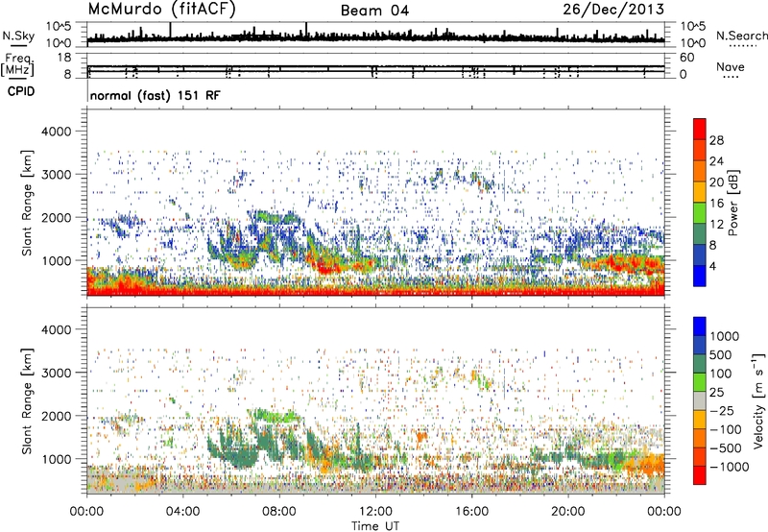Screen dimensions: 768x532
Task: Click "2000" tick on velocity panel axis
Action: (57, 417)
